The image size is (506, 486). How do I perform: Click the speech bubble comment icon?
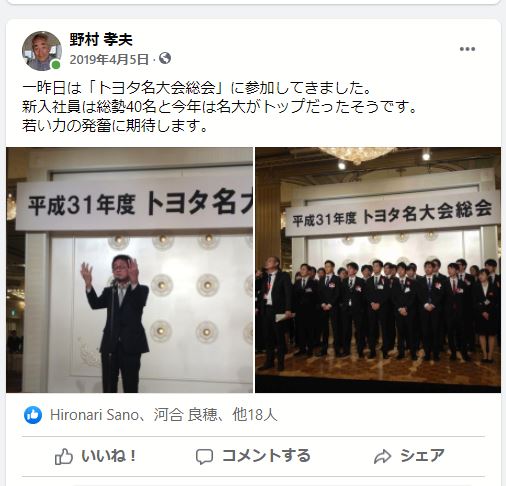click(204, 456)
